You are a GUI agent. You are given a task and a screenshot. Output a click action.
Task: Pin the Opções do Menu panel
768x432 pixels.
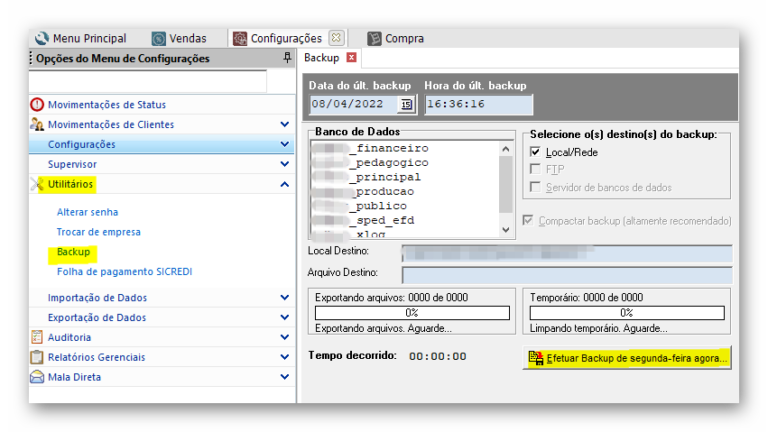pyautogui.click(x=287, y=58)
